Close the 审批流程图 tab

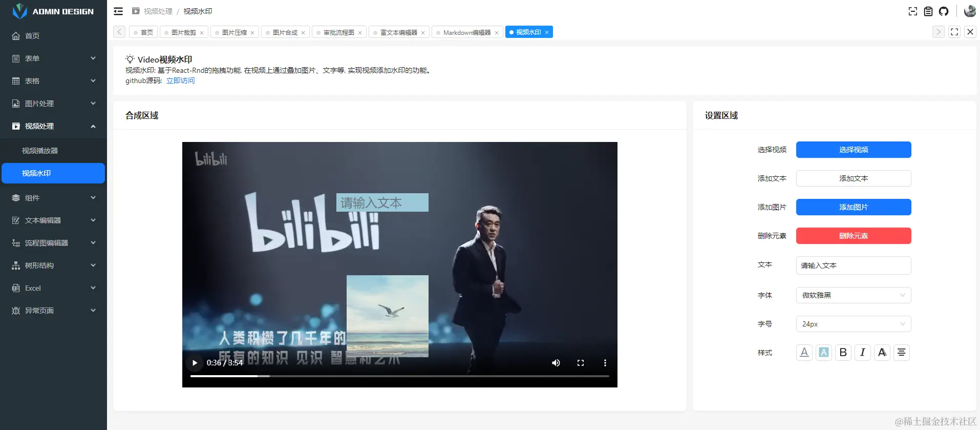click(x=360, y=33)
